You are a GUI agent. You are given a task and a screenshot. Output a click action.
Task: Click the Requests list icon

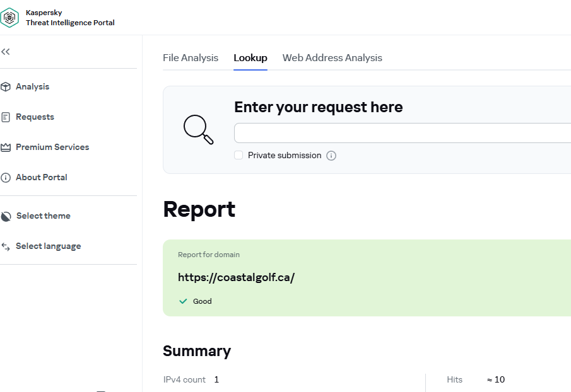point(6,117)
